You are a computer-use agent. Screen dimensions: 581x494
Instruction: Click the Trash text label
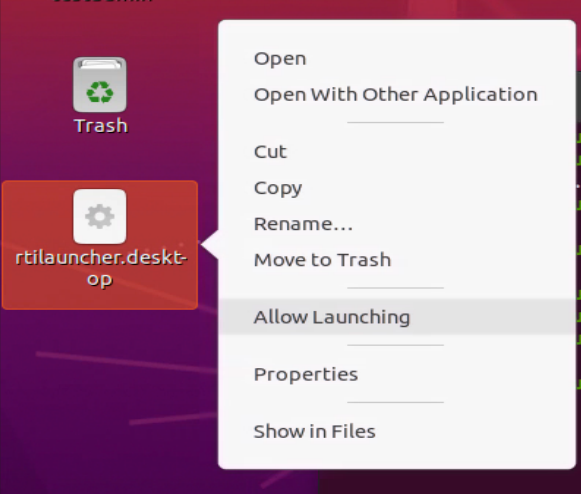(101, 126)
